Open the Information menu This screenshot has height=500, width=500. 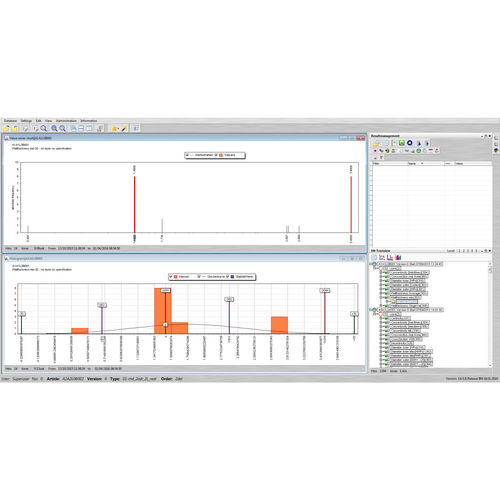(89, 121)
